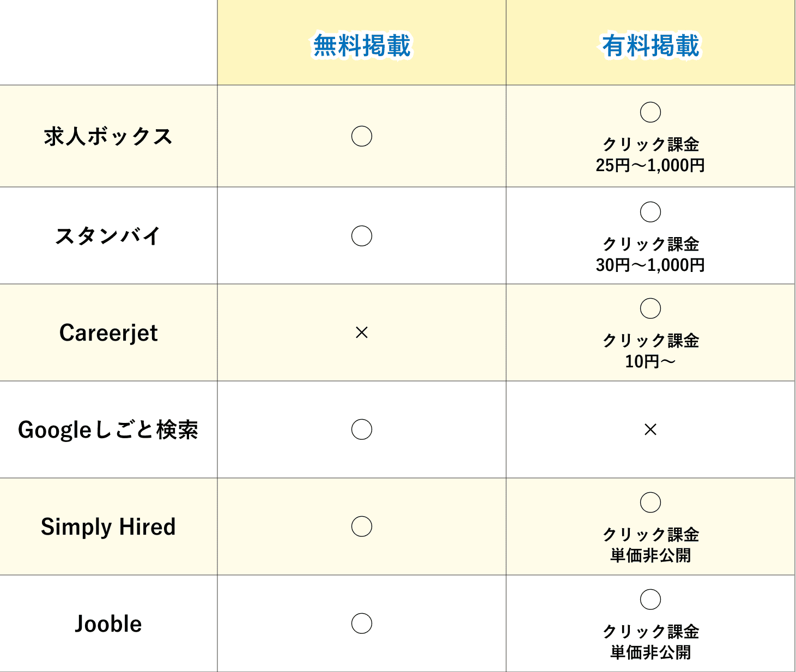796x672 pixels.
Task: Click the circle above Careerjet's 10円〜 pricing
Action: (651, 308)
